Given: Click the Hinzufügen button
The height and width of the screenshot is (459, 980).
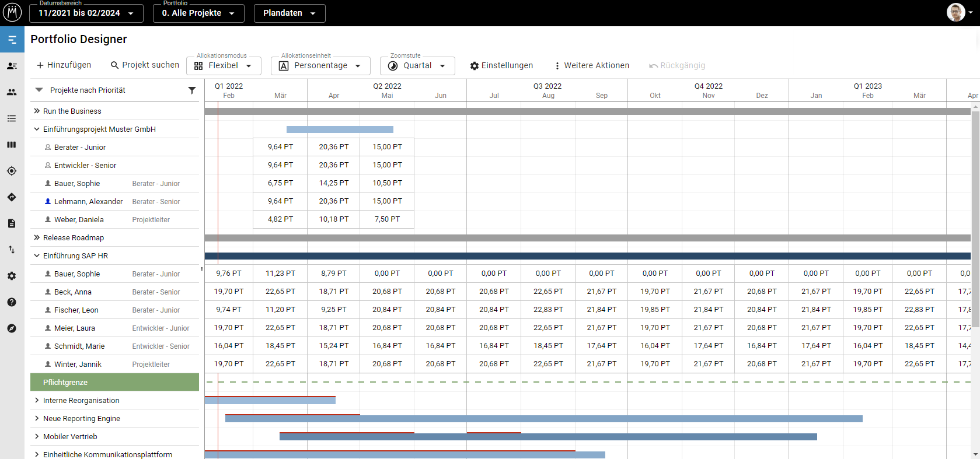Looking at the screenshot, I should 64,65.
